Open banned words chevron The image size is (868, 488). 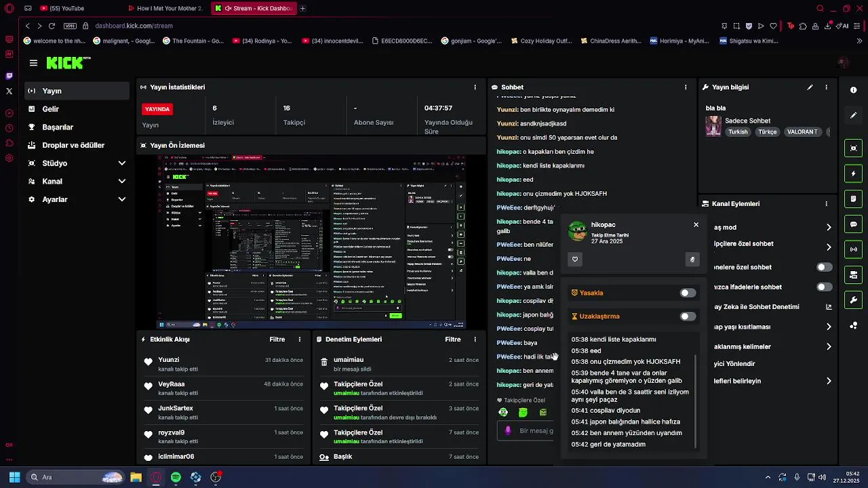[829, 347]
